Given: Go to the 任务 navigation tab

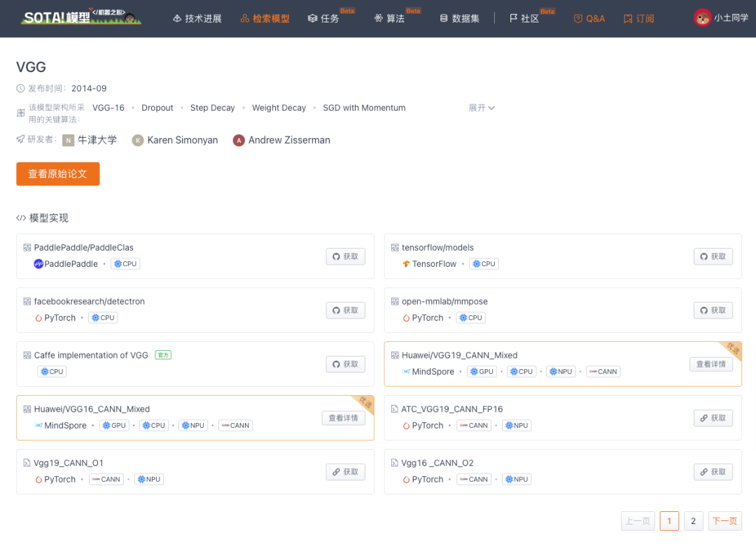Looking at the screenshot, I should 323,18.
